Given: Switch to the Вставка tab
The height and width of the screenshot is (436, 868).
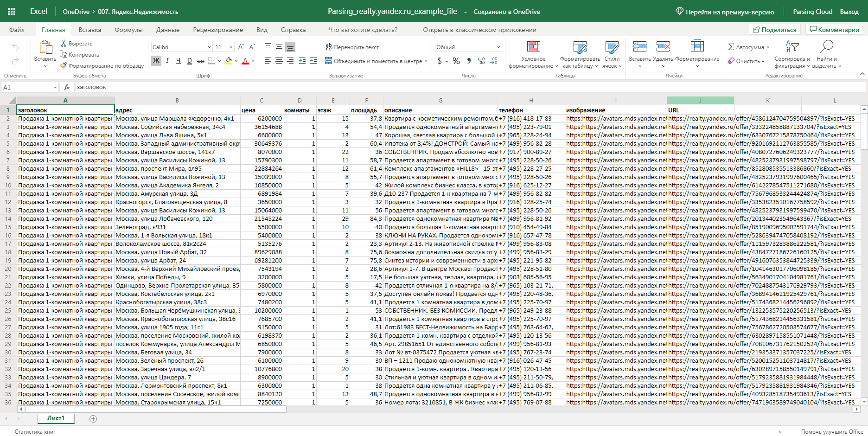Looking at the screenshot, I should 90,30.
